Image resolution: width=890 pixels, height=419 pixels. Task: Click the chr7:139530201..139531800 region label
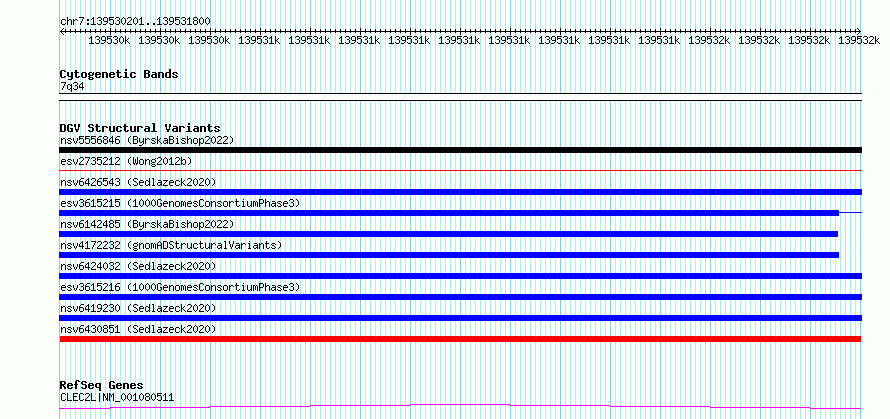point(135,21)
